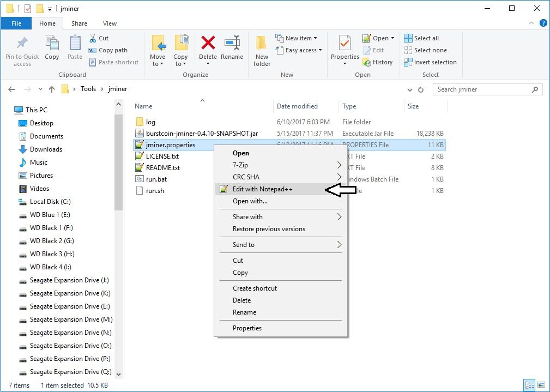Open Customize Quick Access Toolbar dropdown
This screenshot has width=550, height=392.
[50, 9]
